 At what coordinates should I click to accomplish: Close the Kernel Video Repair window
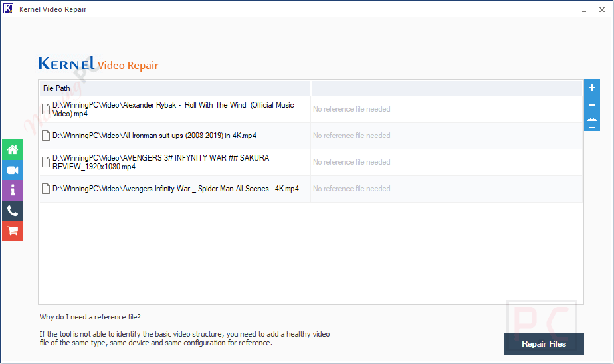[x=602, y=9]
